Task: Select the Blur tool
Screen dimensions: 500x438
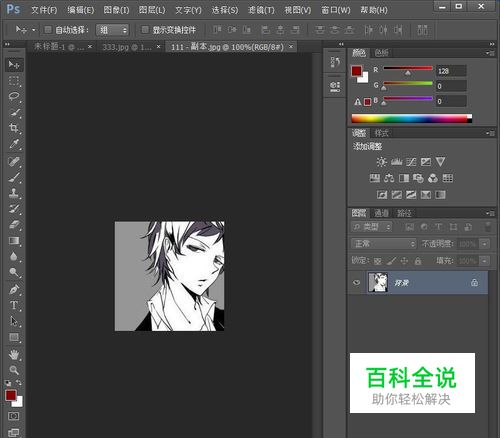Action: pyautogui.click(x=14, y=257)
